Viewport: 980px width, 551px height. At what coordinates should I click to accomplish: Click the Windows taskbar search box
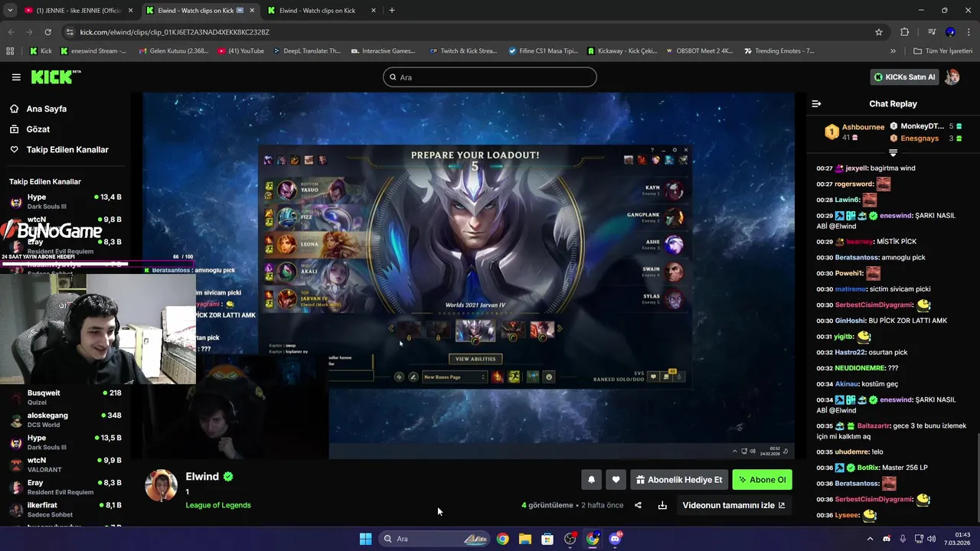click(x=435, y=539)
